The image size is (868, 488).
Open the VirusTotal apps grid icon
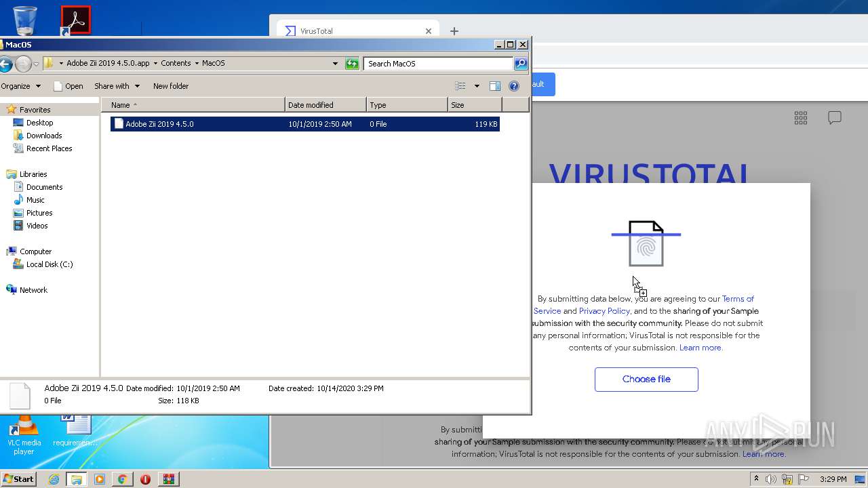801,118
